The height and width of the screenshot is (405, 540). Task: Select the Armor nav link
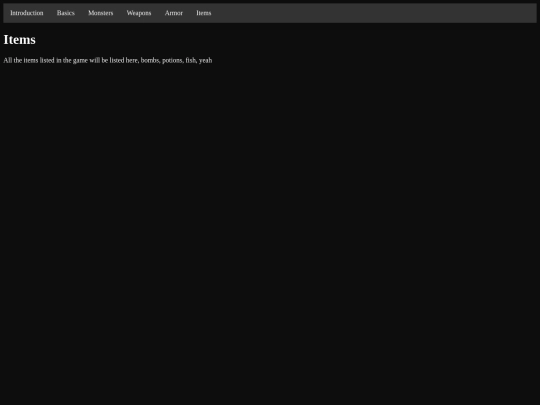click(174, 13)
